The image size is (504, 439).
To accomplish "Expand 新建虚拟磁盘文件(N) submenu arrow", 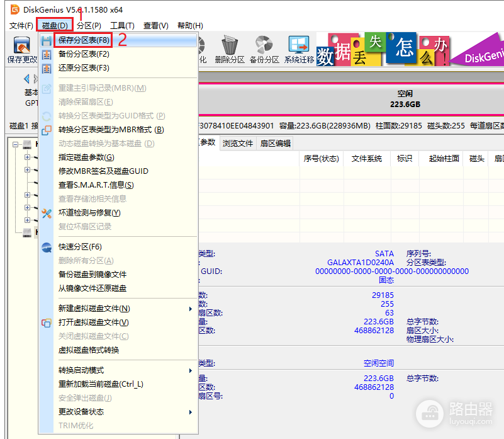I will 191,309.
